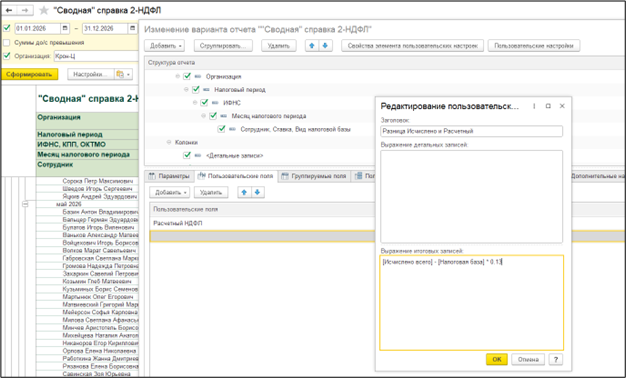Move structure element down in top toolbar
Viewport: 626px width, 378px height.
(x=325, y=46)
